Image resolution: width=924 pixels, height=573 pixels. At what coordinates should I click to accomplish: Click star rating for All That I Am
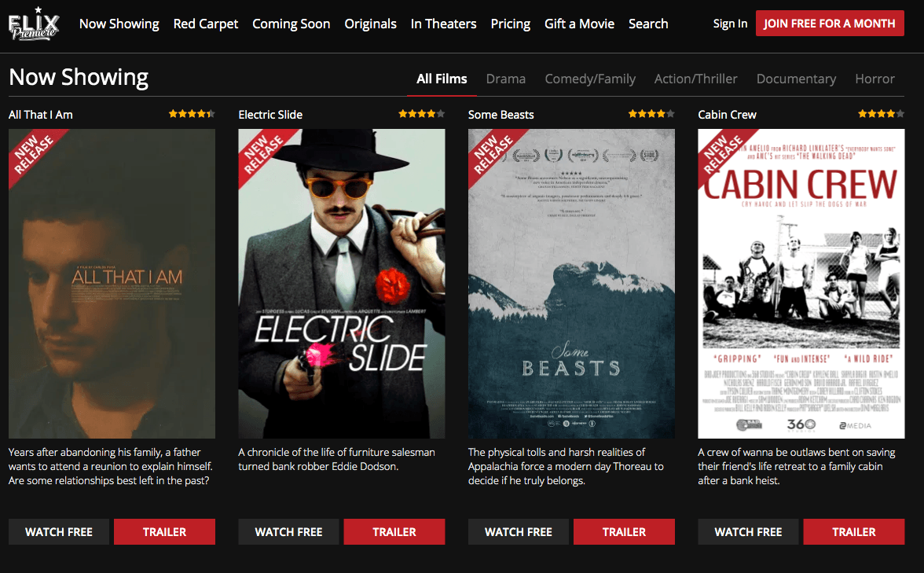[x=192, y=114]
